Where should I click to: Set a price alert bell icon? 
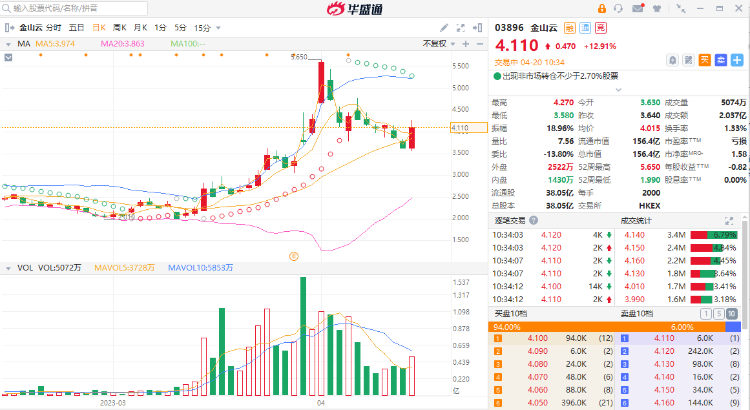point(673,60)
